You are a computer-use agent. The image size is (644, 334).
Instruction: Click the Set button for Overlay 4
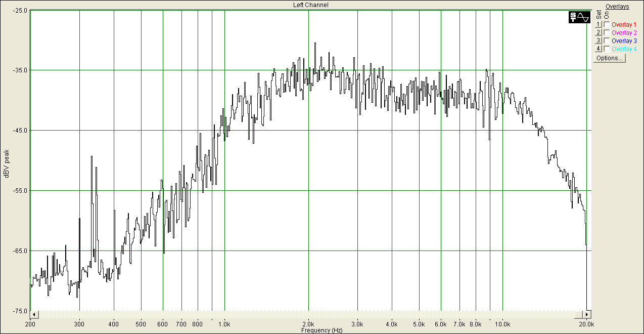599,49
